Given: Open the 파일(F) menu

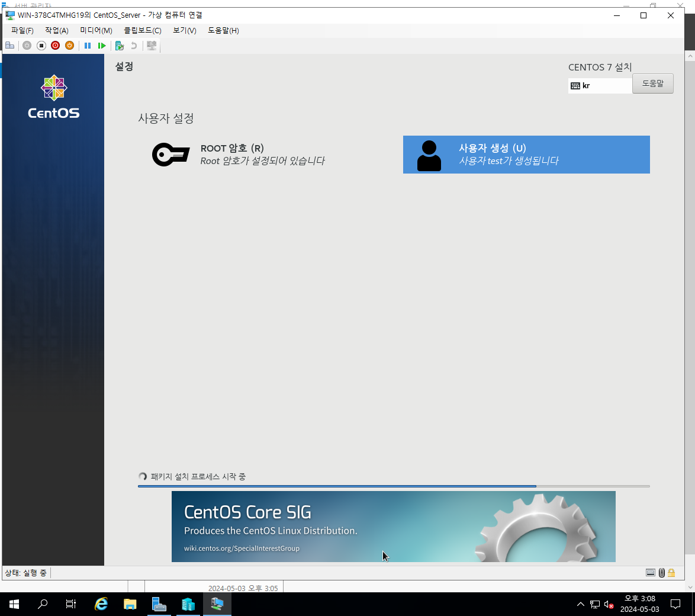Looking at the screenshot, I should (x=22, y=31).
